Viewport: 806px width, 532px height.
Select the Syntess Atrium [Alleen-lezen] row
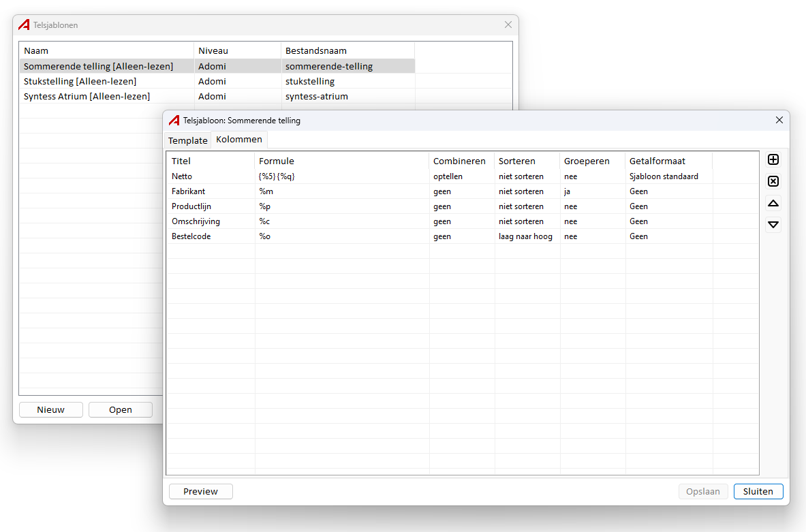coord(217,96)
